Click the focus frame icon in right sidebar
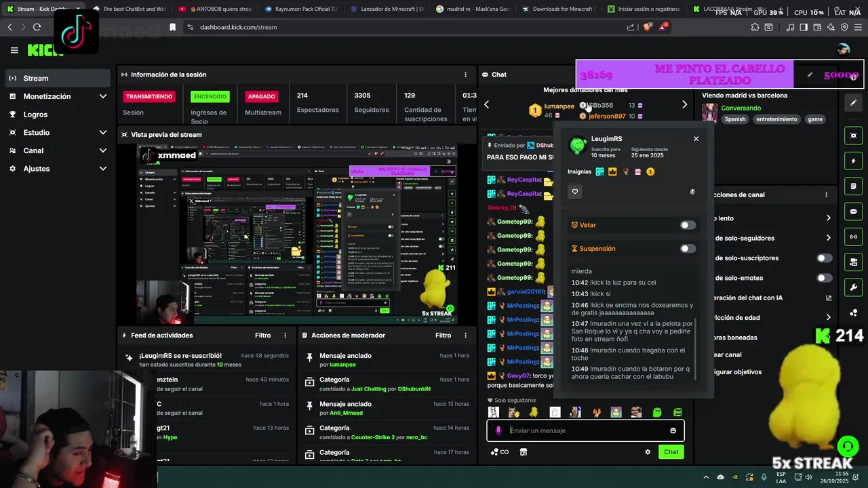The width and height of the screenshot is (868, 488). click(853, 136)
